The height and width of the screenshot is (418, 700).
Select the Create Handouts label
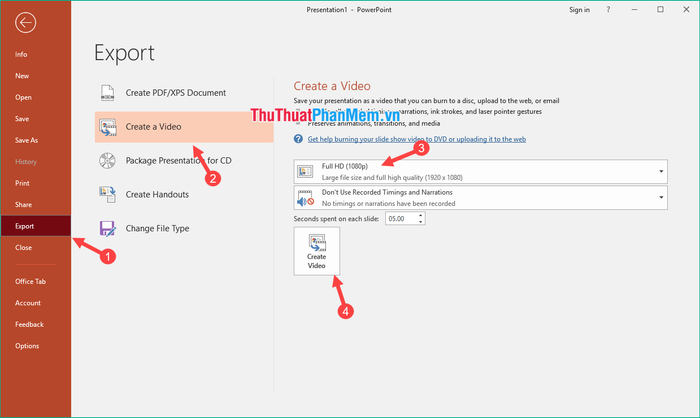(157, 195)
